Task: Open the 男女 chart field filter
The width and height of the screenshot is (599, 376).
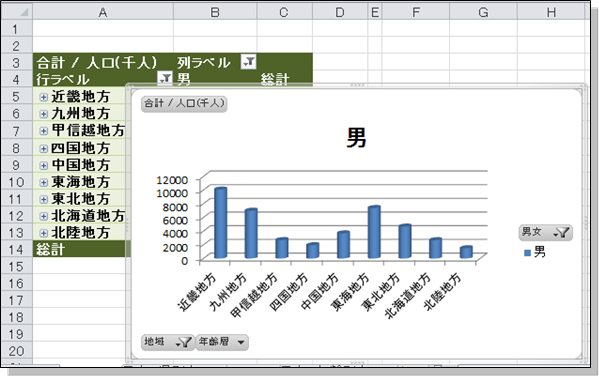Action: pos(545,232)
